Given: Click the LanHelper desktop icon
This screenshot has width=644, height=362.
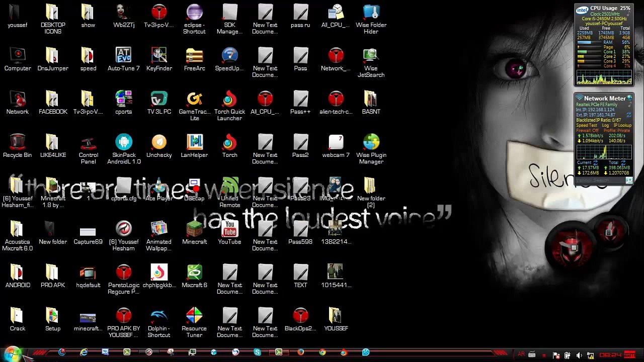Looking at the screenshot, I should (x=194, y=143).
